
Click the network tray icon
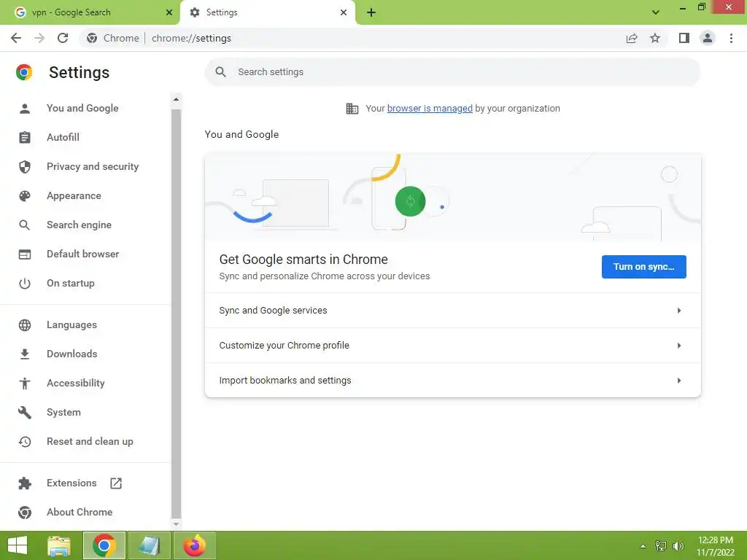661,545
